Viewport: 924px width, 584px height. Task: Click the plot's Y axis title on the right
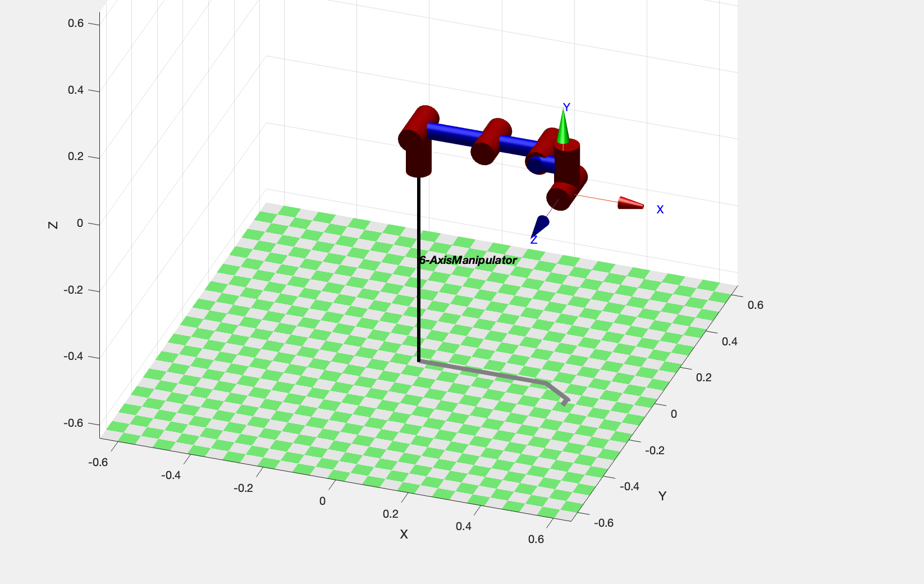click(662, 496)
